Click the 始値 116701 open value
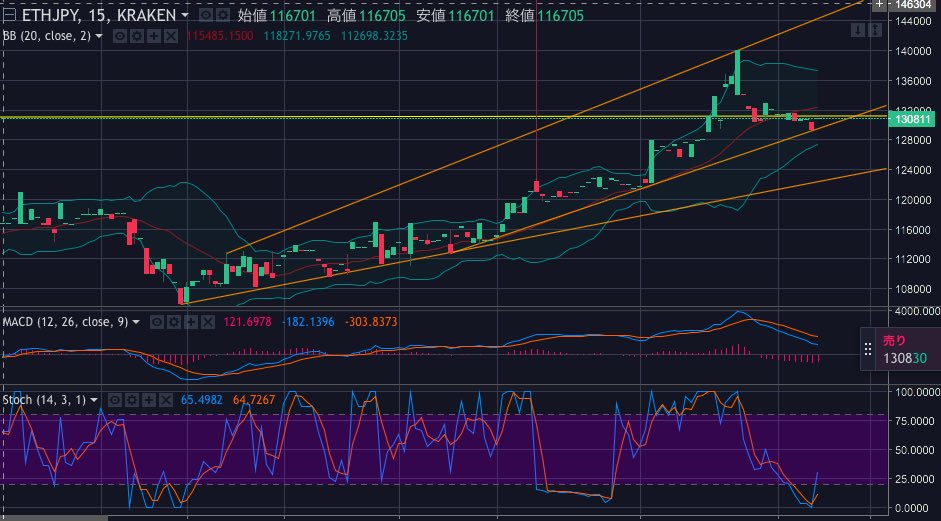Image resolution: width=941 pixels, height=521 pixels. pos(277,15)
